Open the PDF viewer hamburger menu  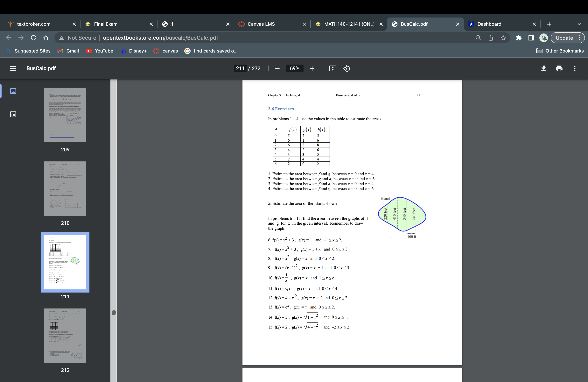13,68
